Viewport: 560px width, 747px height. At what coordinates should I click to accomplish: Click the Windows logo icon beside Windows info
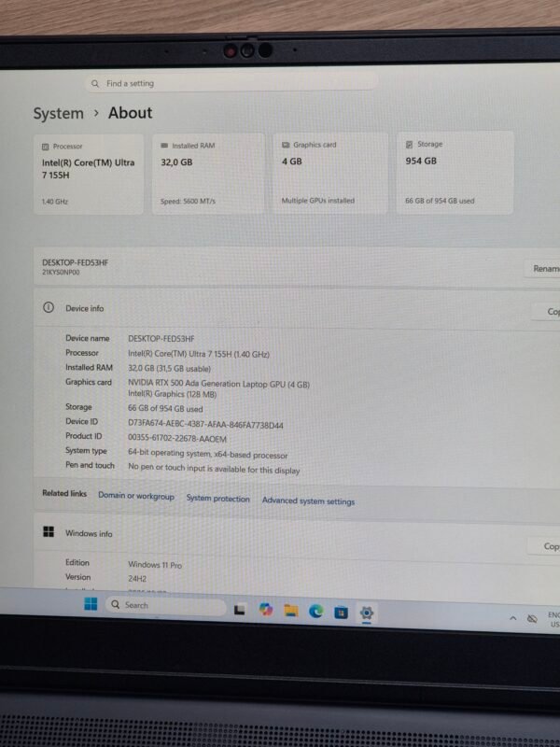tap(49, 531)
